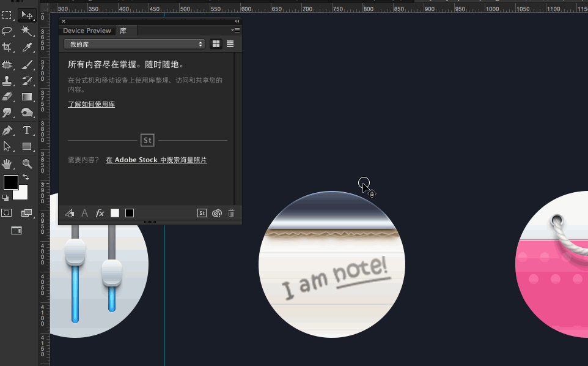Select the Lasso tool
Image resolution: width=588 pixels, height=366 pixels.
[x=7, y=31]
